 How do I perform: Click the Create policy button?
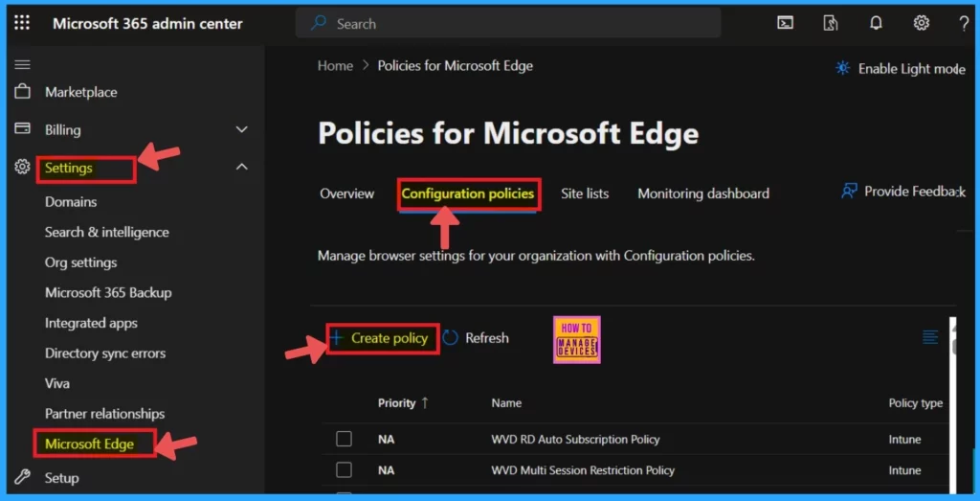click(383, 338)
